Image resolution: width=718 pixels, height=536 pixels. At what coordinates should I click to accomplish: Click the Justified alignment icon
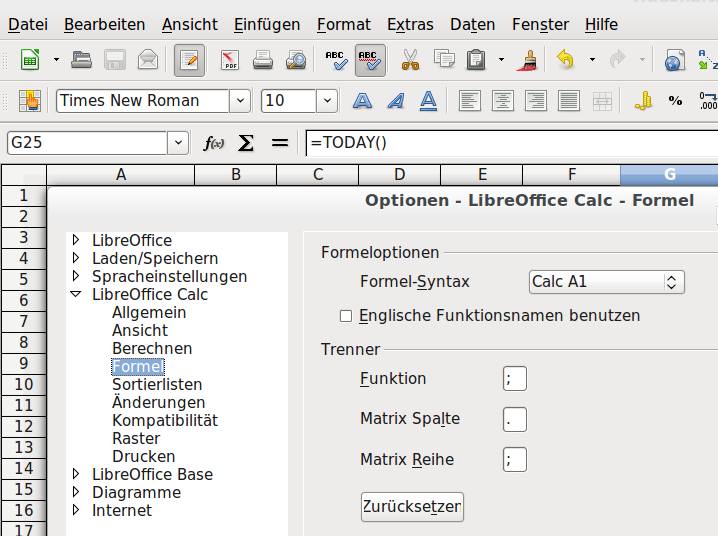click(x=569, y=100)
